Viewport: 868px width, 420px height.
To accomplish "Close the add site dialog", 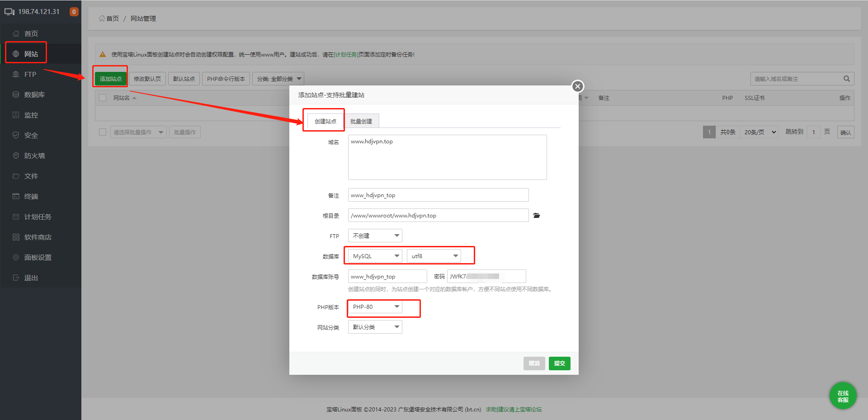I will point(577,86).
